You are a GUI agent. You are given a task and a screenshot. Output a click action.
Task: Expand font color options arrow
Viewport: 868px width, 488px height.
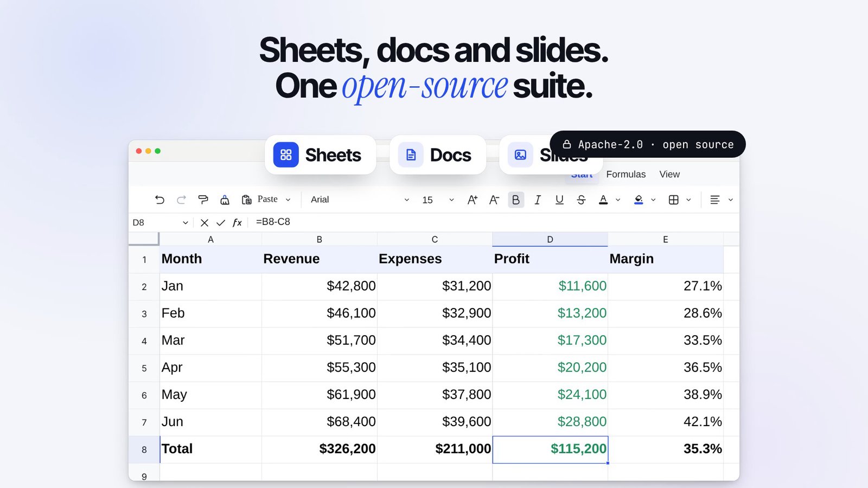pyautogui.click(x=618, y=200)
